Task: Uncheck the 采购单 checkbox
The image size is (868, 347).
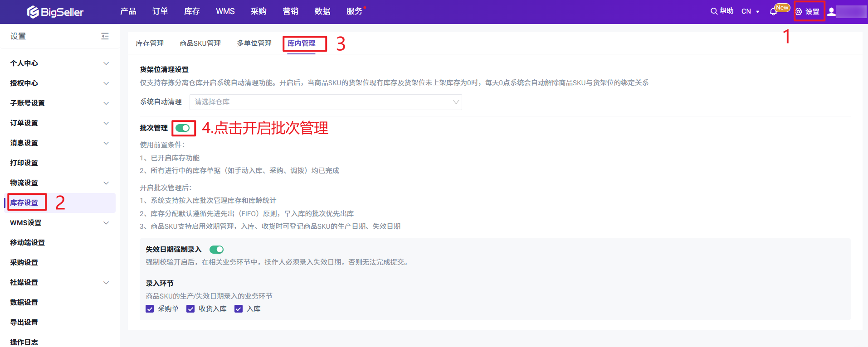Action: (x=150, y=309)
